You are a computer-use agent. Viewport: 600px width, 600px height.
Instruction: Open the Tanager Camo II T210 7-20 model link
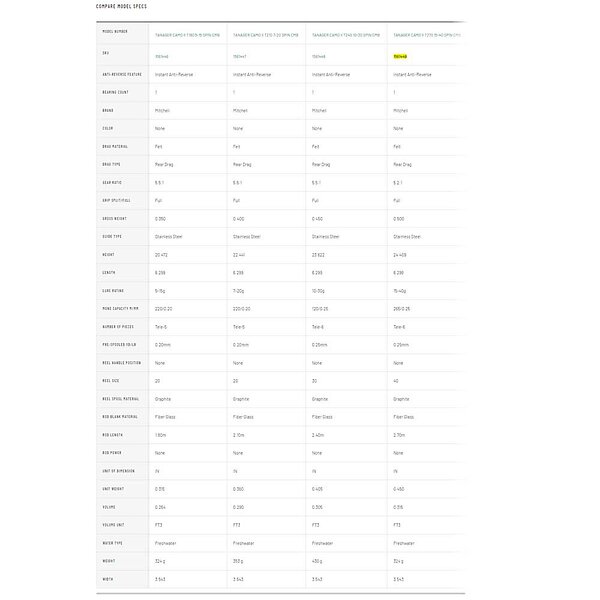click(x=264, y=33)
